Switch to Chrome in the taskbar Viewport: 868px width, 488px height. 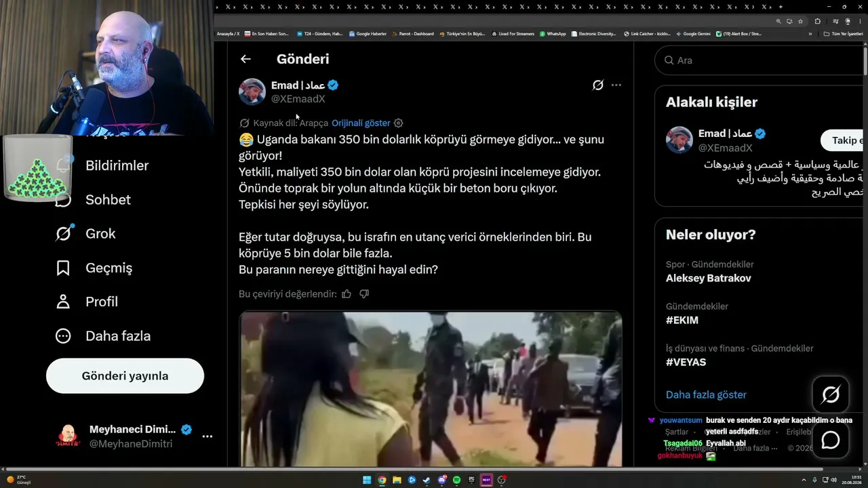coord(382,480)
